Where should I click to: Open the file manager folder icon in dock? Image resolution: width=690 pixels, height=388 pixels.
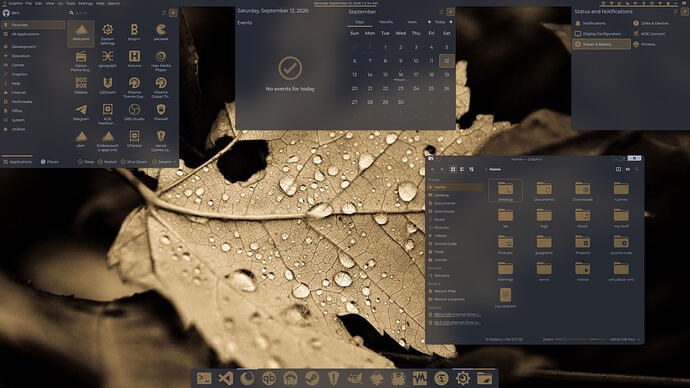pyautogui.click(x=484, y=378)
